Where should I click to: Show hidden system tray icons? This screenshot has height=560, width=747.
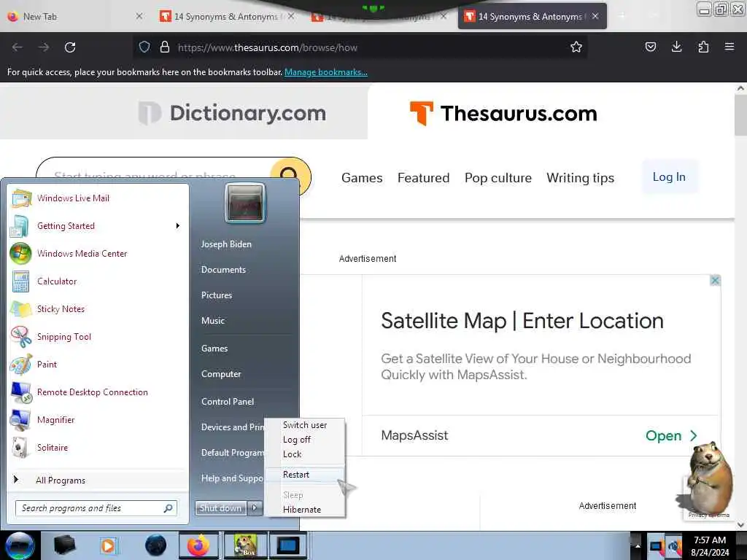[x=638, y=546]
